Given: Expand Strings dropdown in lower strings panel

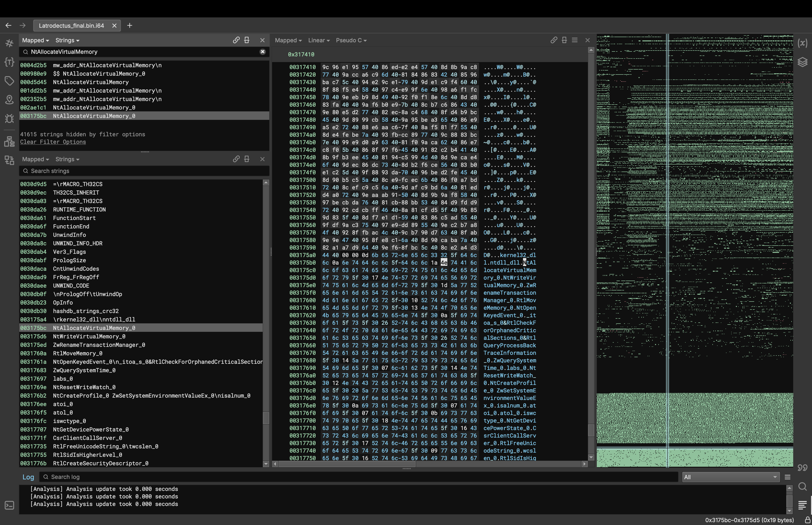Looking at the screenshot, I should tap(67, 159).
